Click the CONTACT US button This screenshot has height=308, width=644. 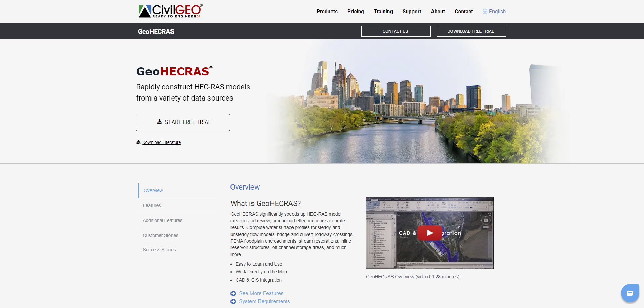coord(396,31)
